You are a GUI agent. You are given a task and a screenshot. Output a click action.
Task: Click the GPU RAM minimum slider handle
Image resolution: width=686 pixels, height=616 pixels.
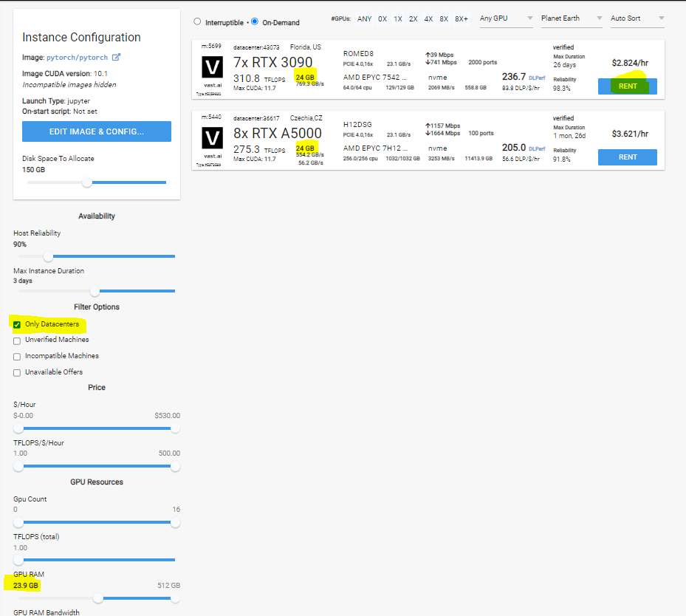(98, 598)
